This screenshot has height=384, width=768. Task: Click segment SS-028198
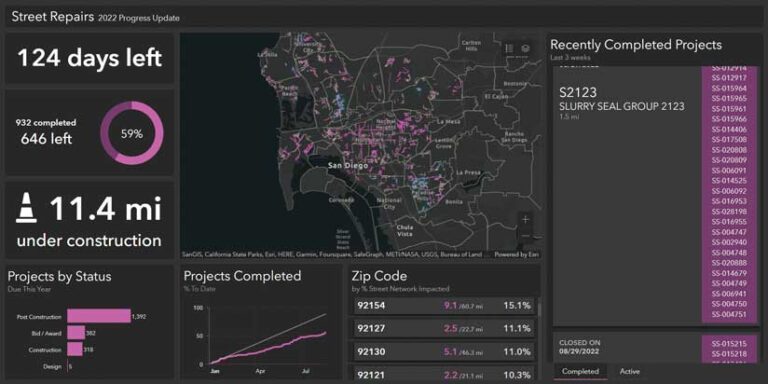click(x=729, y=212)
